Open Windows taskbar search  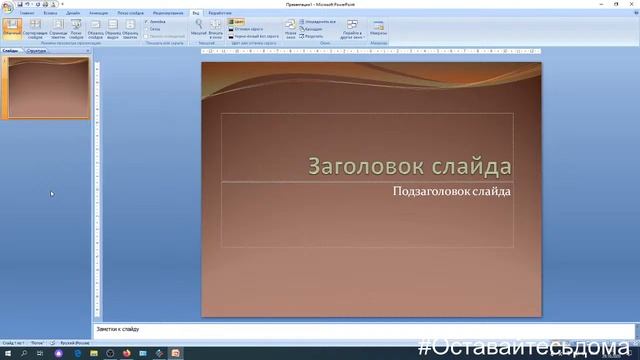tap(24, 353)
